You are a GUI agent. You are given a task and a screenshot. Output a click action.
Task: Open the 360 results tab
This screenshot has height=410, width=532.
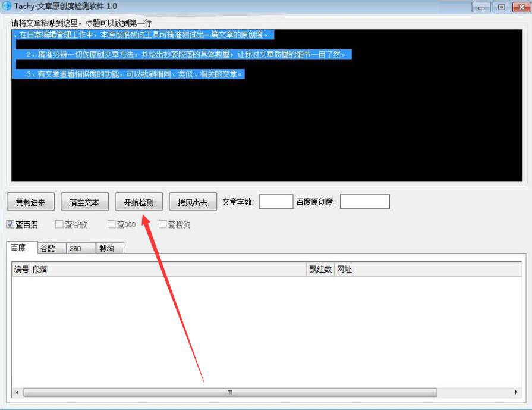point(81,249)
